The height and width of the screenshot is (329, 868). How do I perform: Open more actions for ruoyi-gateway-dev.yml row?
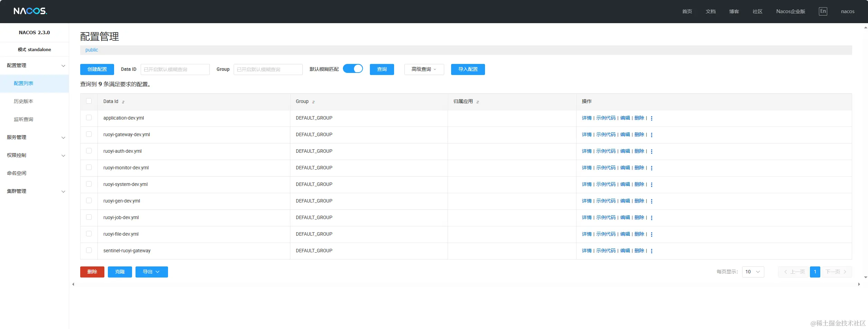coord(652,135)
